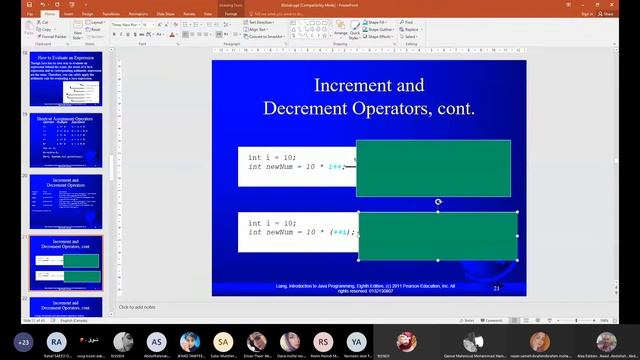Click Replace in Editing group

click(x=411, y=29)
